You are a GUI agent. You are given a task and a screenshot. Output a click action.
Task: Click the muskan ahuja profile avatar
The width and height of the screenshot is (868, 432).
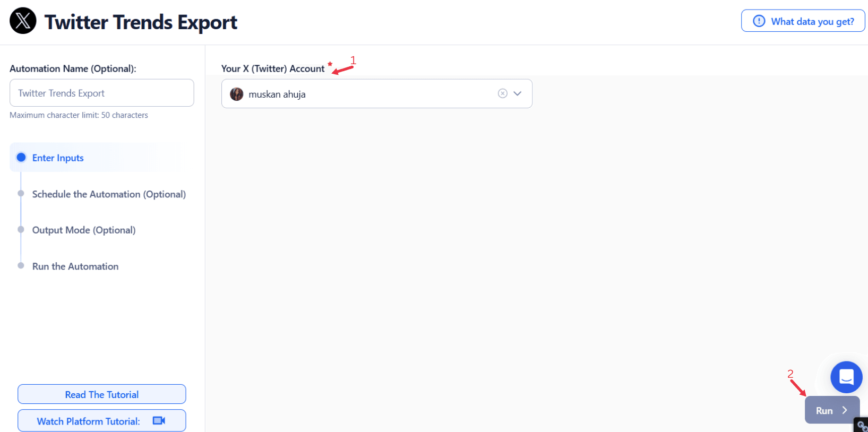(x=236, y=94)
